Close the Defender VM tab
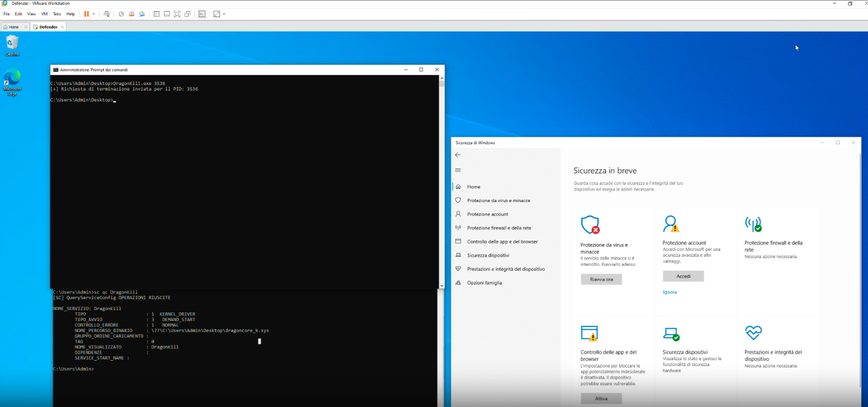This screenshot has height=407, width=868. [x=62, y=27]
